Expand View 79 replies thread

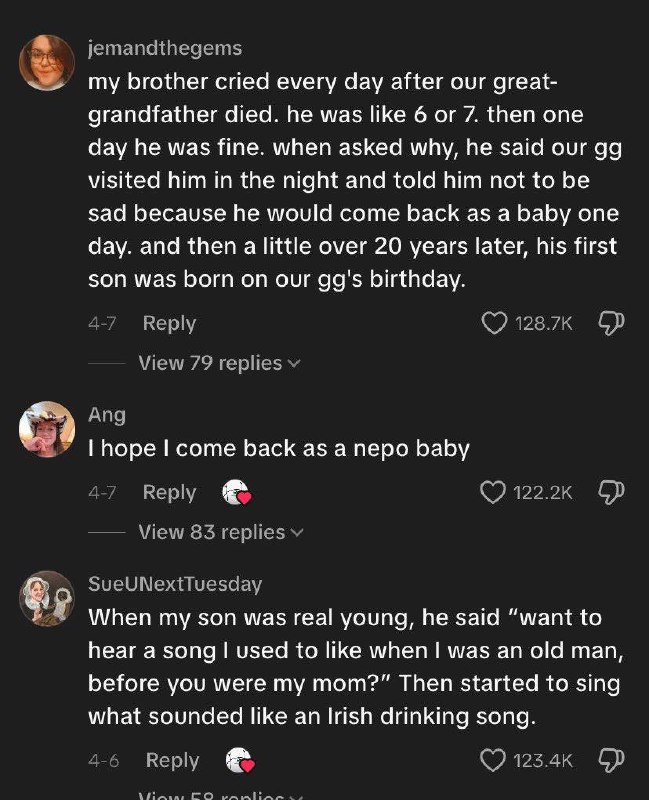point(219,363)
